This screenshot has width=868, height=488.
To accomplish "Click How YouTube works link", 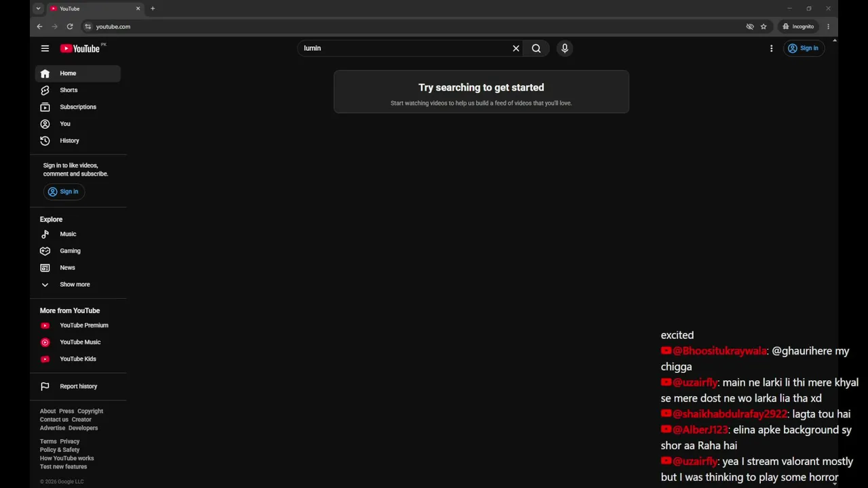I will pos(67,459).
